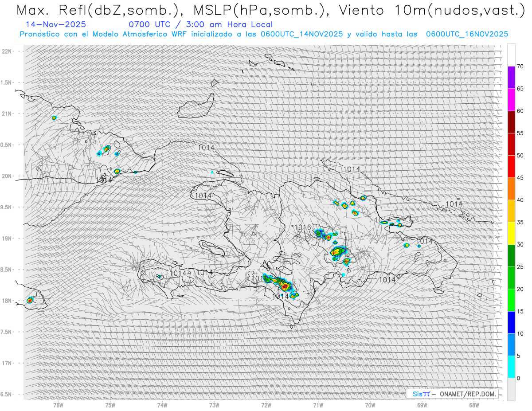Select the 20 value on the color scale
This screenshot has height=411, width=532.
coord(520,289)
